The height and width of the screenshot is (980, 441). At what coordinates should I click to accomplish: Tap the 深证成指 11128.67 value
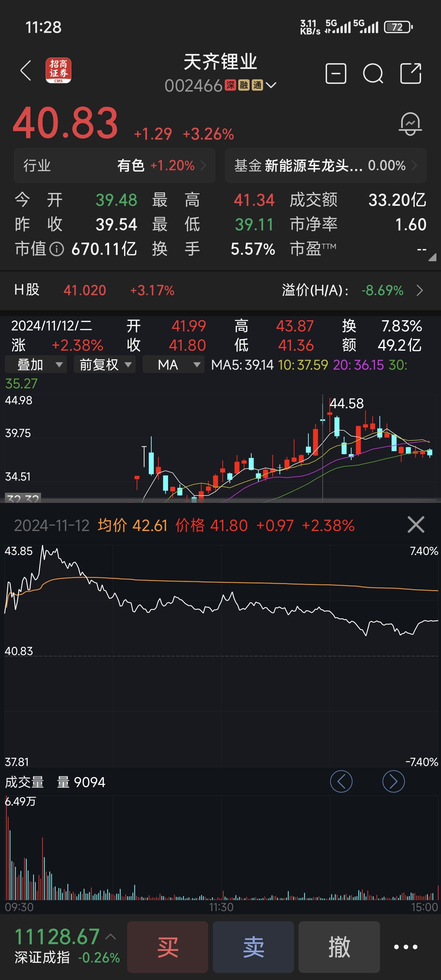click(57, 937)
